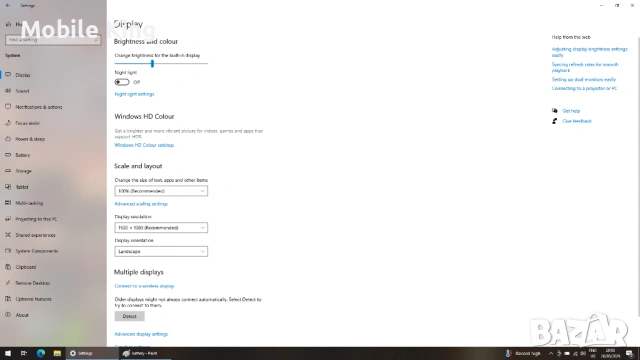Click the Give feedback link
Image resolution: width=640 pixels, height=360 pixels.
(577, 121)
